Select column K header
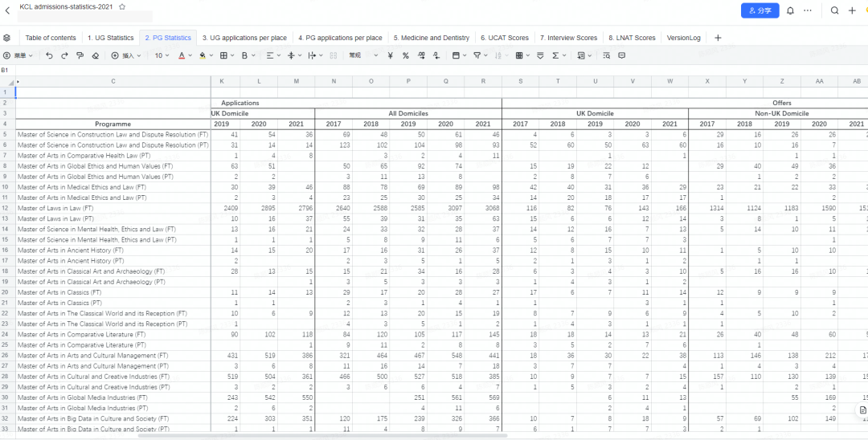 point(222,81)
